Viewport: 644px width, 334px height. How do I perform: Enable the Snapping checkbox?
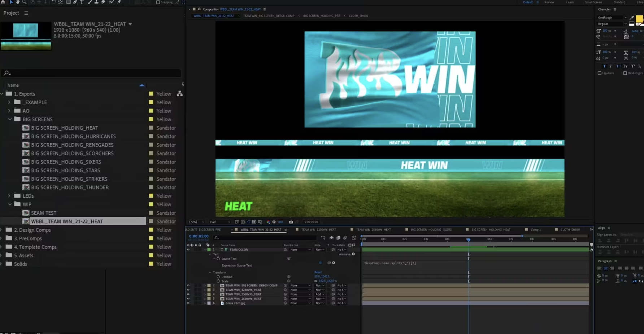(158, 2)
